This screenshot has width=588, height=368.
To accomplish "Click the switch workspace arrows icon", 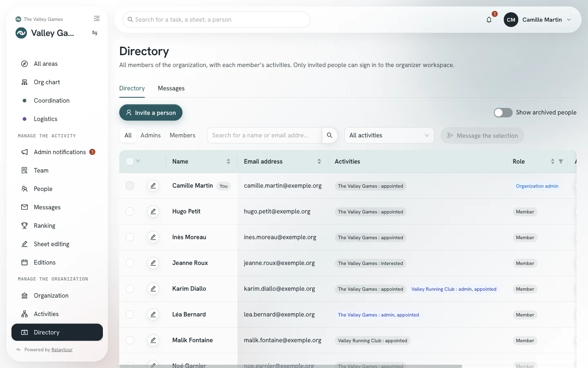I will [x=95, y=33].
